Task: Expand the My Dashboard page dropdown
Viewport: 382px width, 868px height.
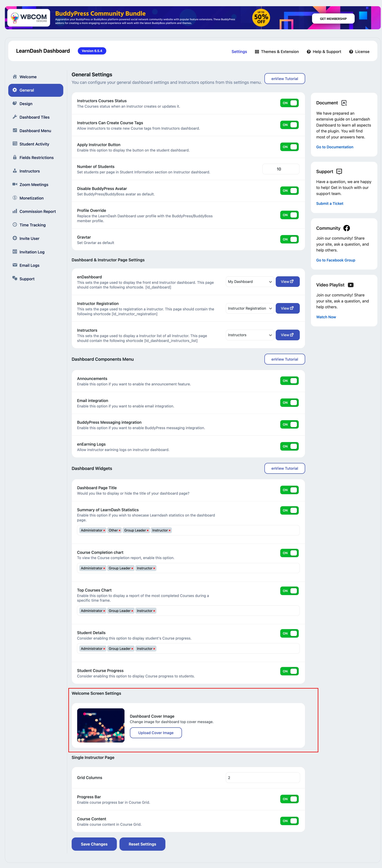Action: (x=250, y=282)
